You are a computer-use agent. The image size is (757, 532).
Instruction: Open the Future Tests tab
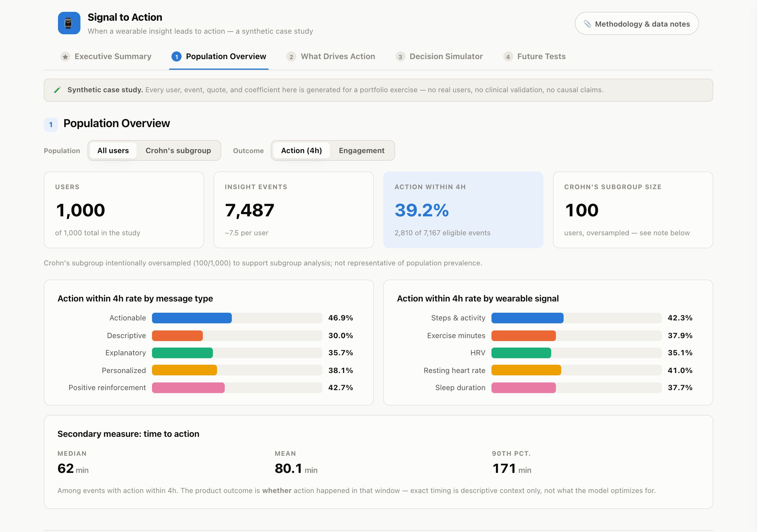point(534,57)
